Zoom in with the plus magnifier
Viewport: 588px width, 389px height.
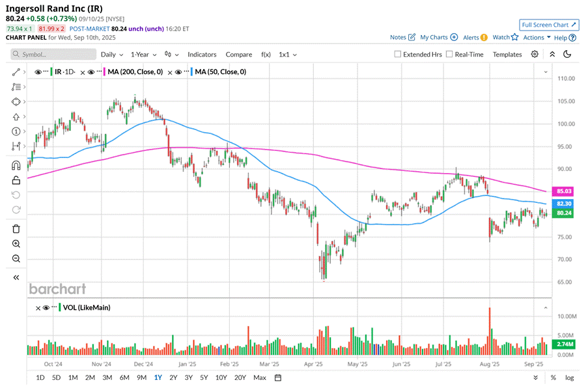point(16,244)
